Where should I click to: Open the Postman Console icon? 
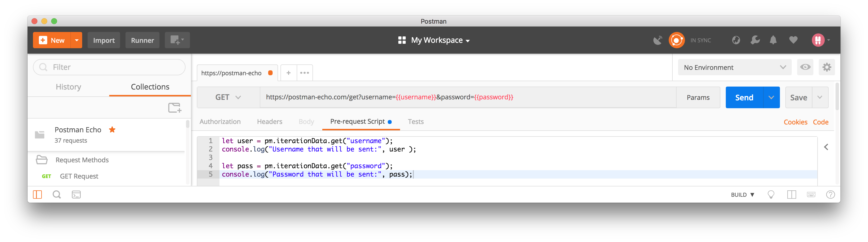click(76, 195)
